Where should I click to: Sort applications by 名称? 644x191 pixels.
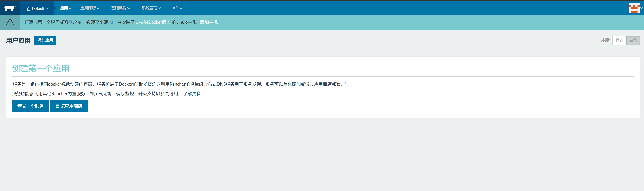[633, 40]
